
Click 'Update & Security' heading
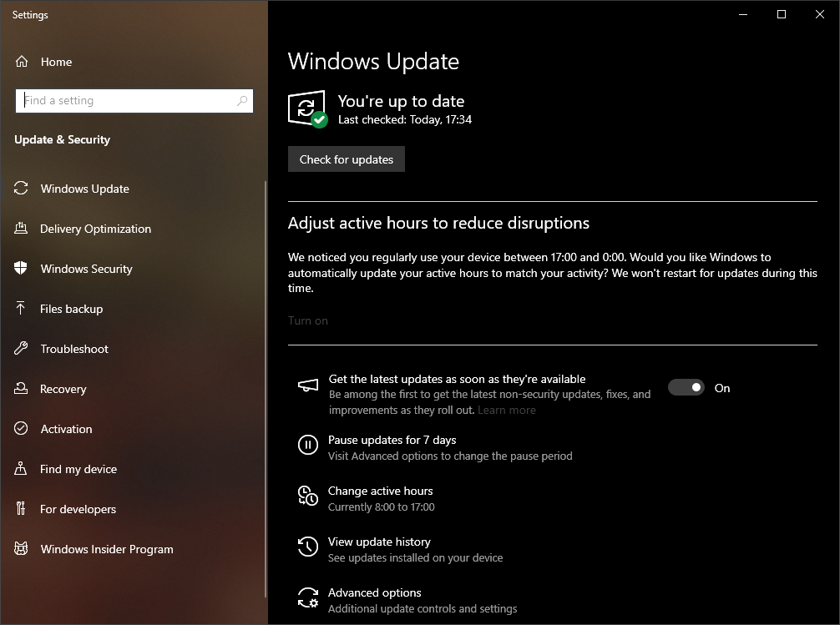[x=62, y=140]
